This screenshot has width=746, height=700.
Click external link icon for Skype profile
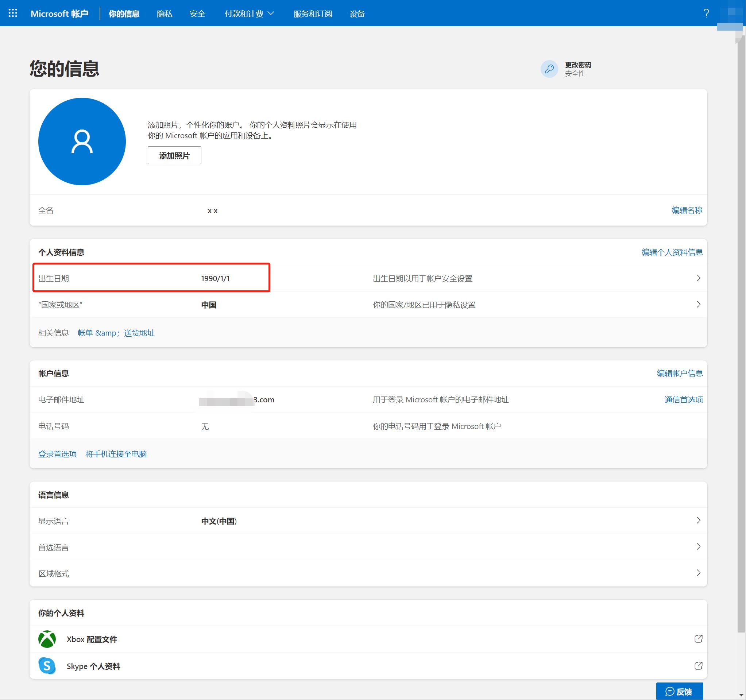coord(698,666)
